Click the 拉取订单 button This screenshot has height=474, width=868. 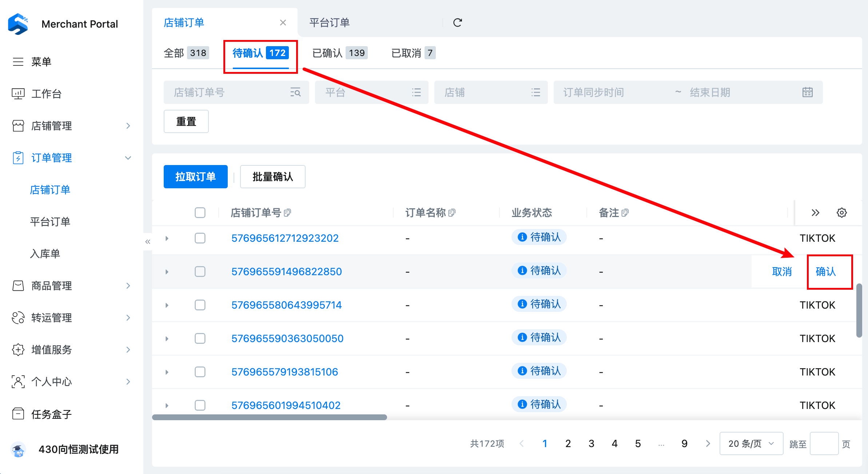pos(195,177)
